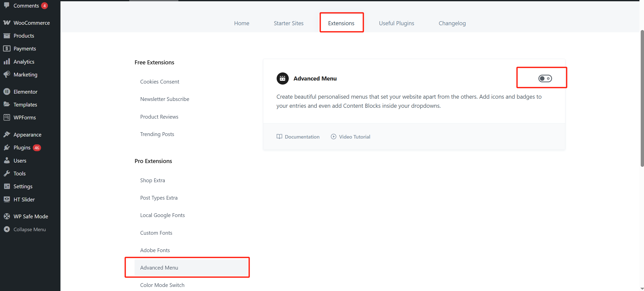Image resolution: width=644 pixels, height=291 pixels.
Task: View Comments with 4 pending
Action: (x=26, y=6)
